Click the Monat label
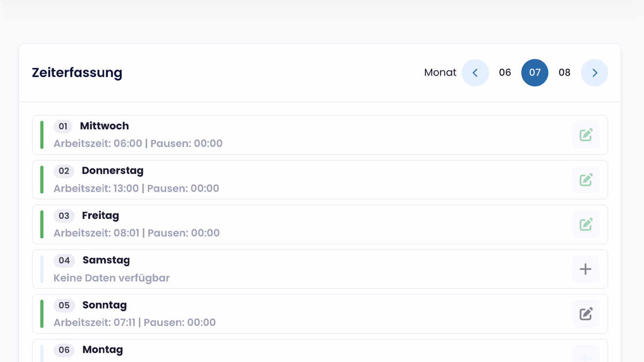This screenshot has height=362, width=644. tap(440, 73)
